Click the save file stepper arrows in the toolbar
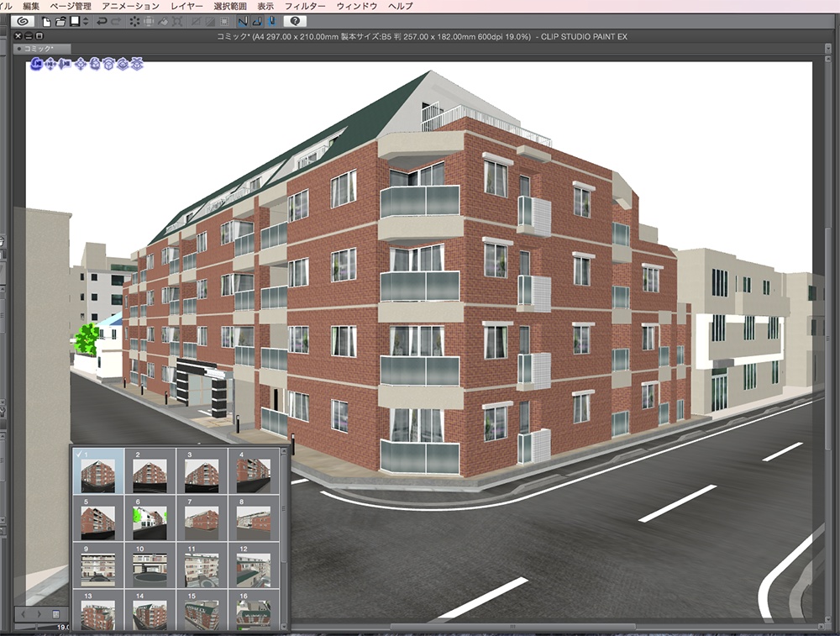 [84, 21]
